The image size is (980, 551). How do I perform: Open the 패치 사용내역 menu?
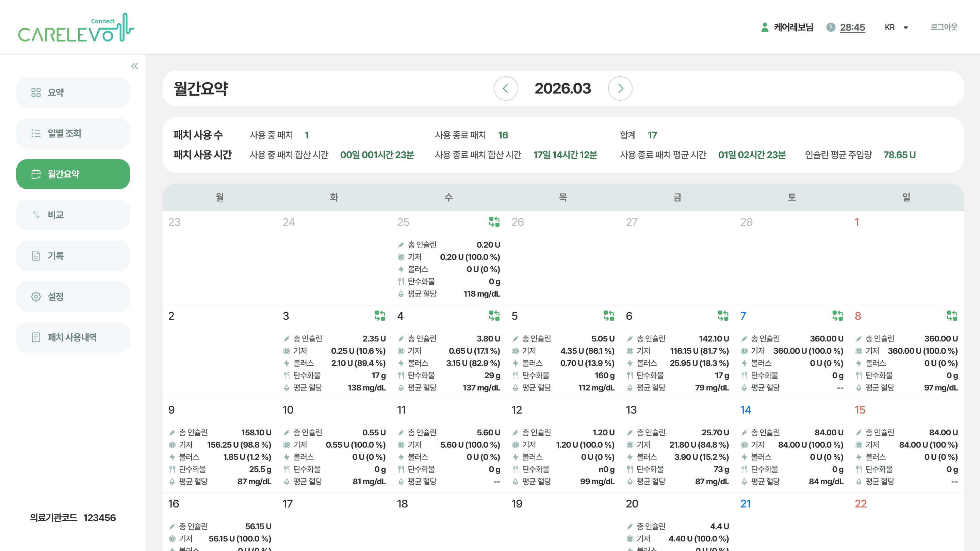point(73,337)
